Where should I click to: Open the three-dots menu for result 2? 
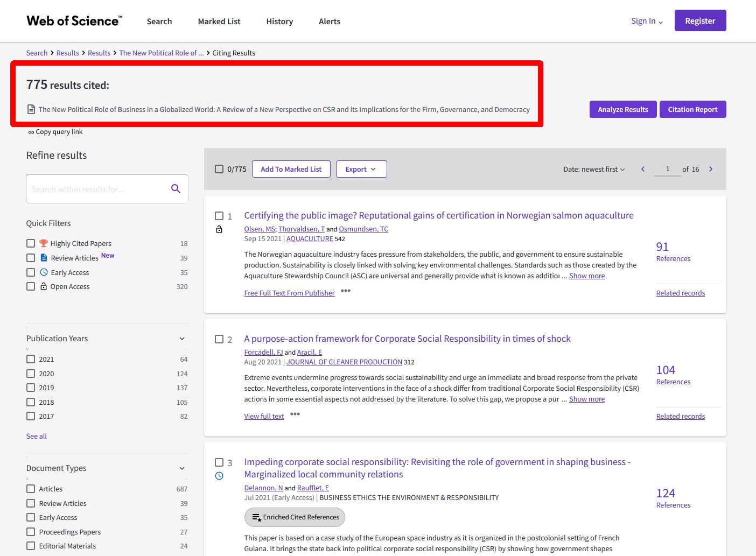coord(295,414)
